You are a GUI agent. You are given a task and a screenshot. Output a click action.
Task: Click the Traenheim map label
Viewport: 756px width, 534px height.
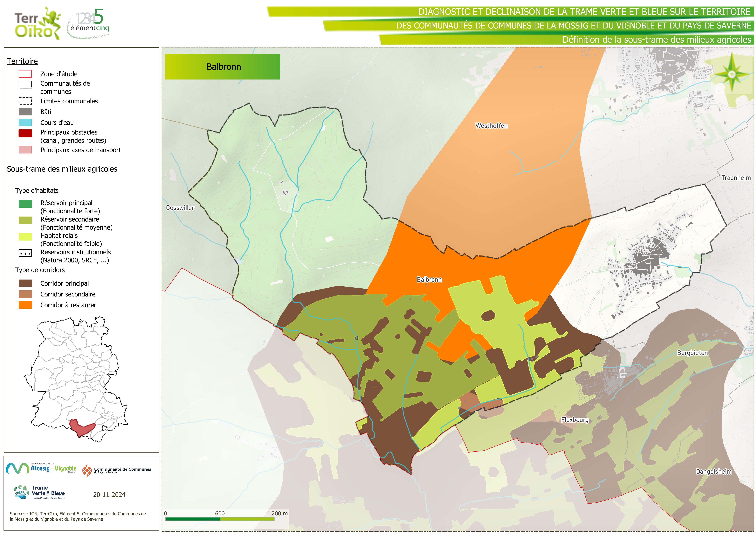(x=736, y=178)
